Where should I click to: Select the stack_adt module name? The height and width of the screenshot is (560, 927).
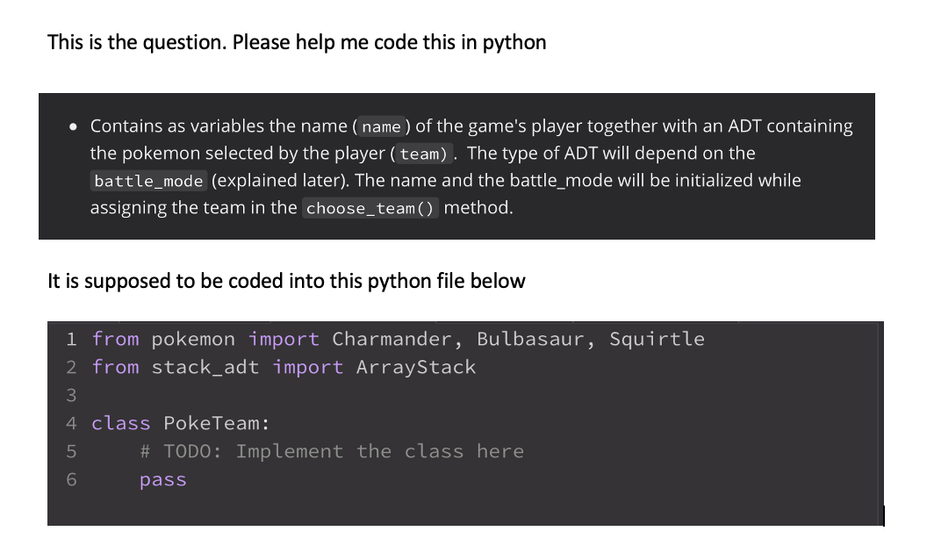click(205, 367)
